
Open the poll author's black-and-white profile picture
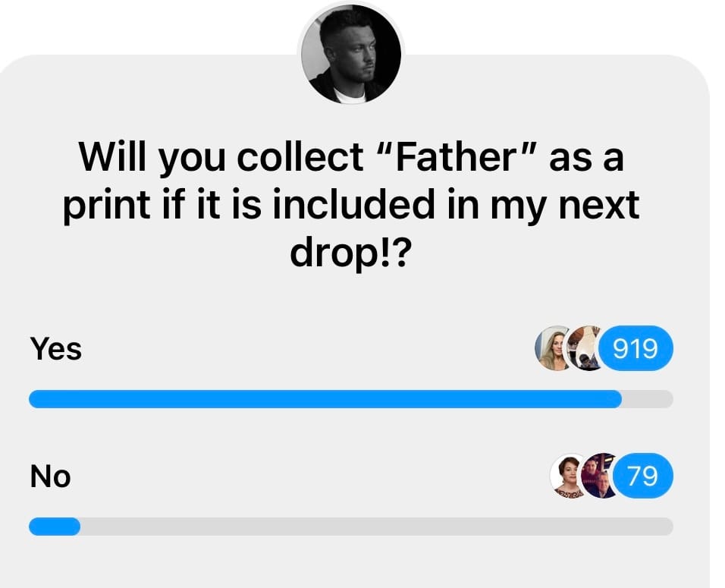tap(351, 53)
